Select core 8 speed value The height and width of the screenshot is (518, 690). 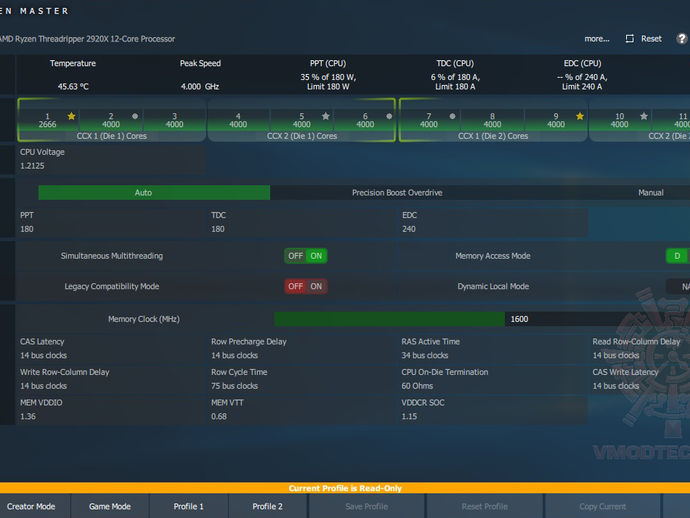coord(492,125)
